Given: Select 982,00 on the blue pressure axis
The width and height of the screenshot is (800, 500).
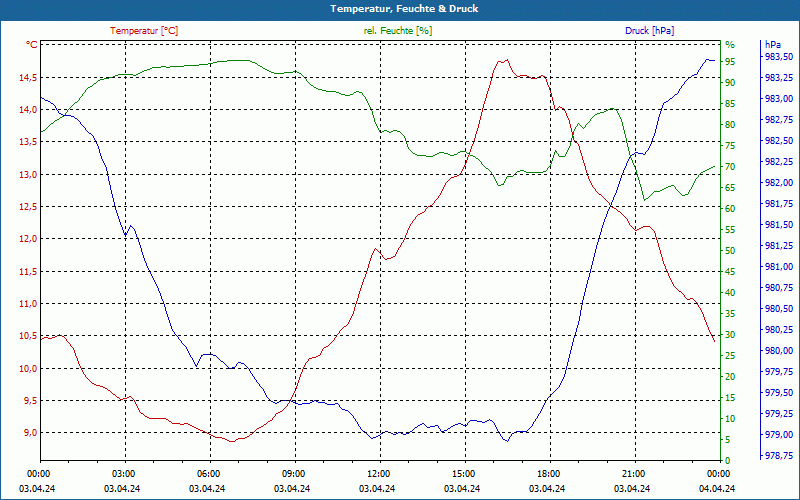Looking at the screenshot, I should click(779, 183).
